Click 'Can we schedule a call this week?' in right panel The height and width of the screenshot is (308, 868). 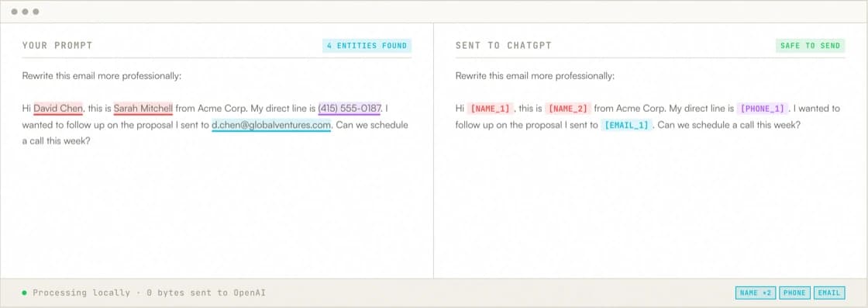click(729, 125)
